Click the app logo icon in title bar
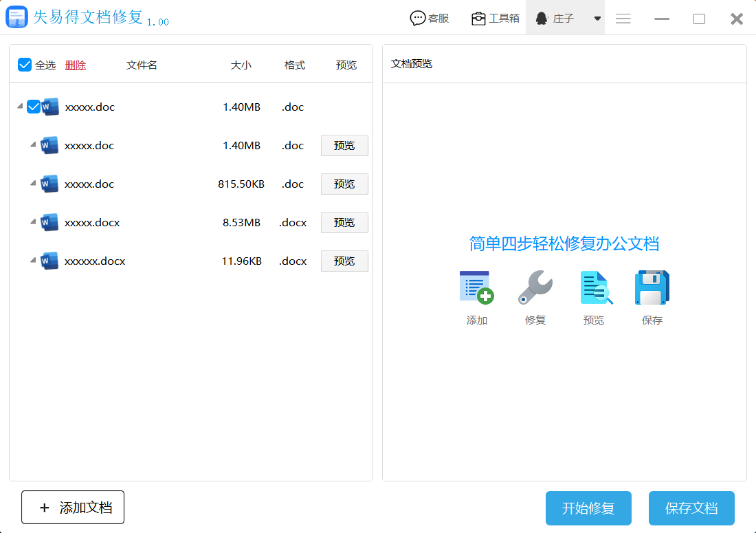 (17, 17)
